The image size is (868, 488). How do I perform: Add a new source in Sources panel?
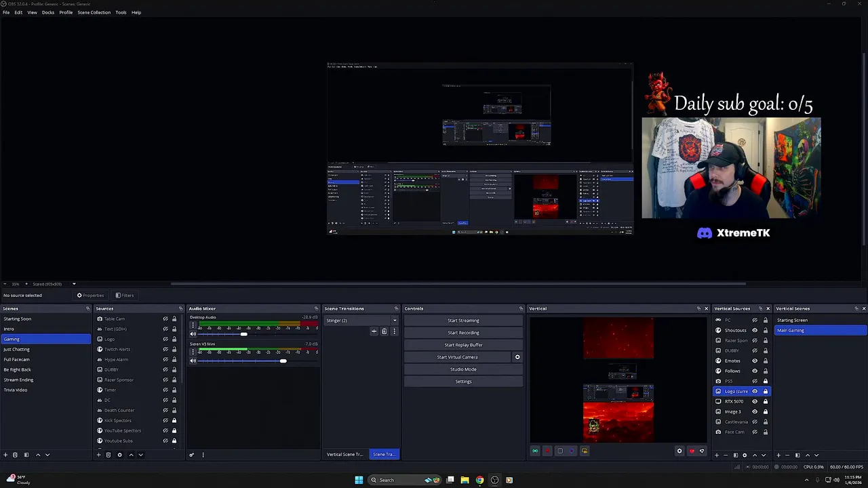pyautogui.click(x=98, y=455)
